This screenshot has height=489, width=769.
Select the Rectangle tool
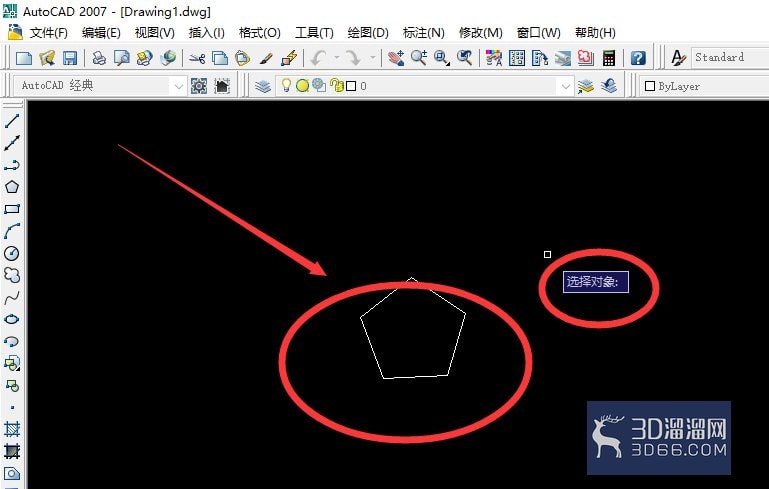pyautogui.click(x=12, y=209)
